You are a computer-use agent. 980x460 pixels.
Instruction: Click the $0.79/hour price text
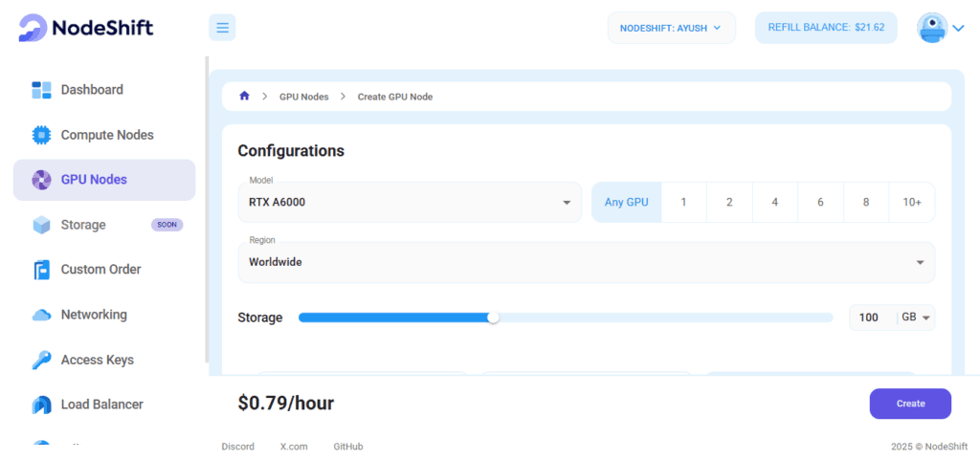pos(285,404)
